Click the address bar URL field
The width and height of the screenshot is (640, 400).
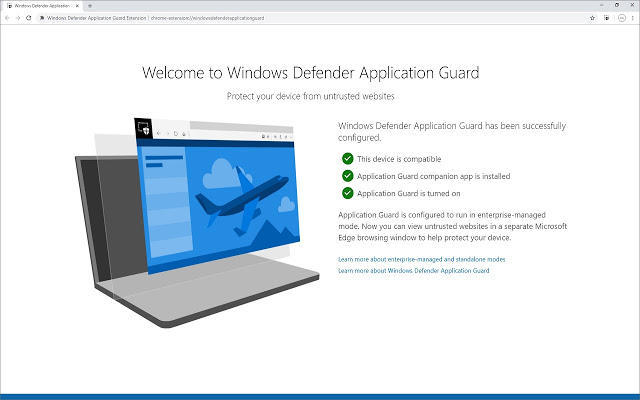click(300, 17)
